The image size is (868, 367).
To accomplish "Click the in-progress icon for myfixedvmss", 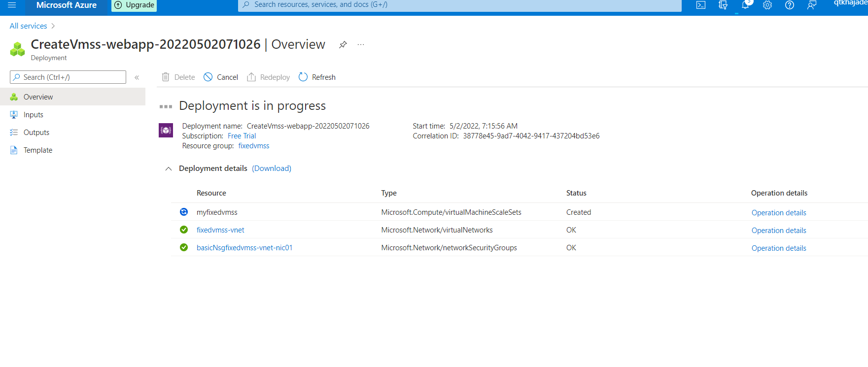I will point(184,212).
